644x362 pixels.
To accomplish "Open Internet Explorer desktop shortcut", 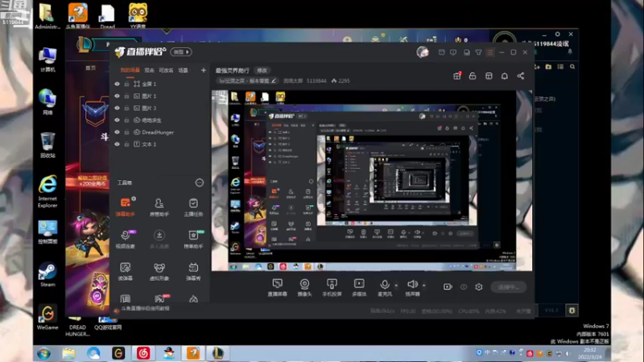I will 47,191.
